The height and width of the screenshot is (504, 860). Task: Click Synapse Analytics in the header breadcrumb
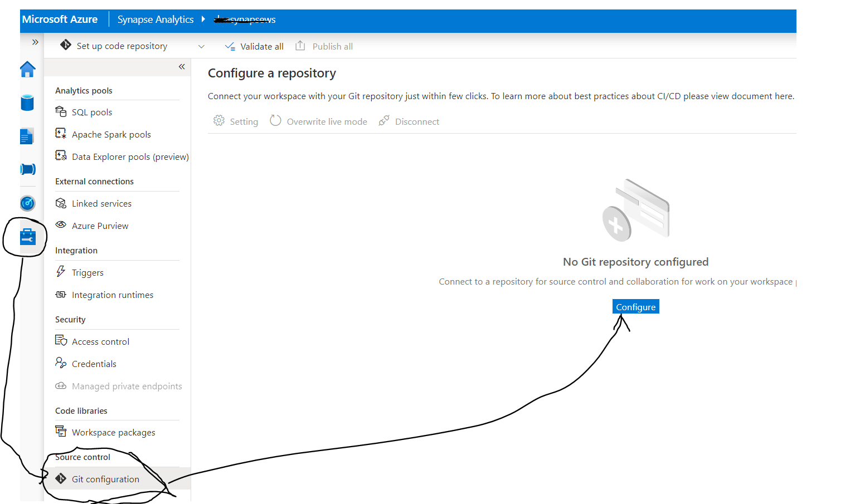(x=156, y=19)
